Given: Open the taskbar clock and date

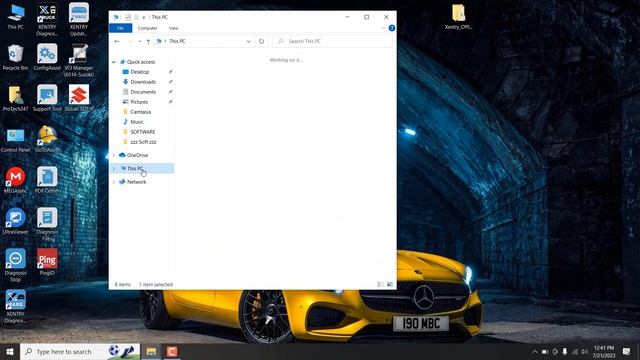Looking at the screenshot, I should click(604, 351).
